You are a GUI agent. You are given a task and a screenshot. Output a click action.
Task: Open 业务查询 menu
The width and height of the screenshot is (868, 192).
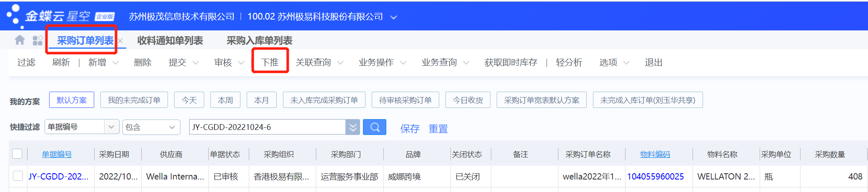[439, 62]
